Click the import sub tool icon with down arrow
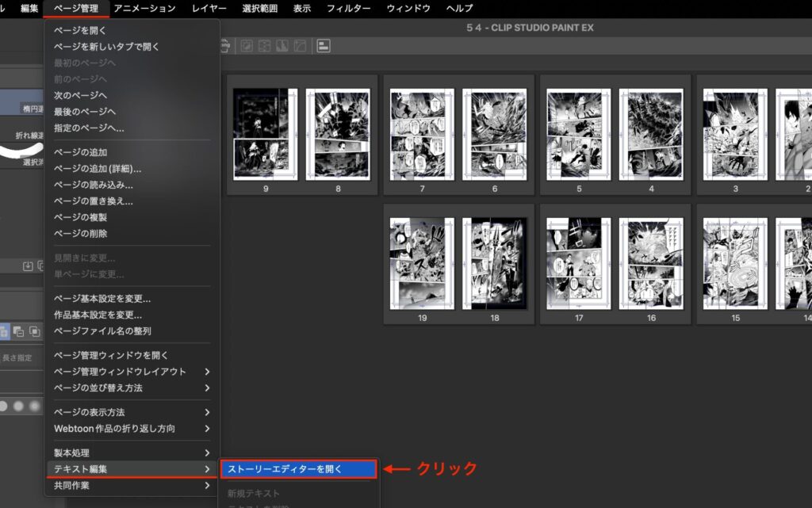 tap(28, 265)
